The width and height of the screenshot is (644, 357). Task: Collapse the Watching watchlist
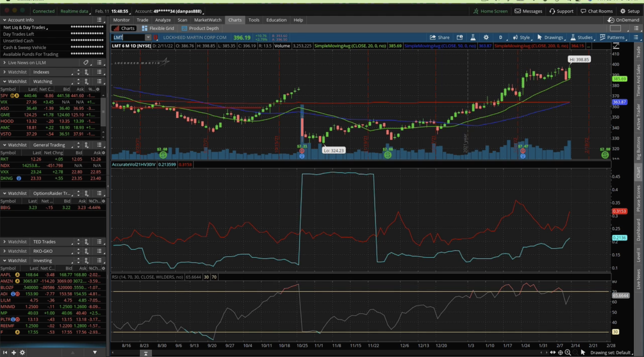tap(5, 81)
